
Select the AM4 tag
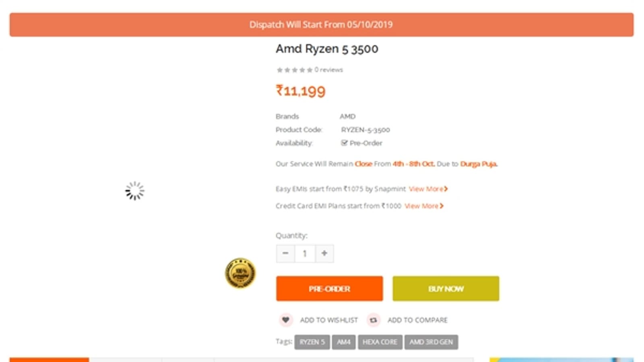pos(343,342)
